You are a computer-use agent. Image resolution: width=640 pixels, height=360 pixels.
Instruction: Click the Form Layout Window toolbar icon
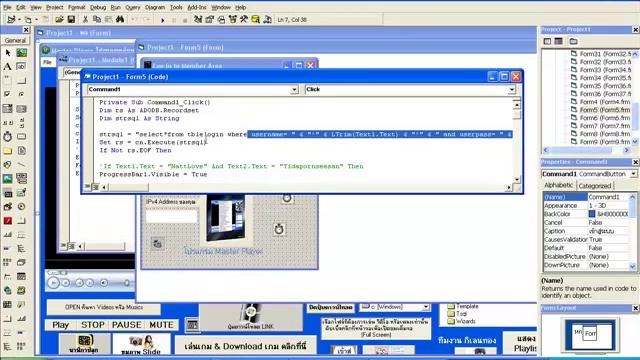click(x=221, y=19)
